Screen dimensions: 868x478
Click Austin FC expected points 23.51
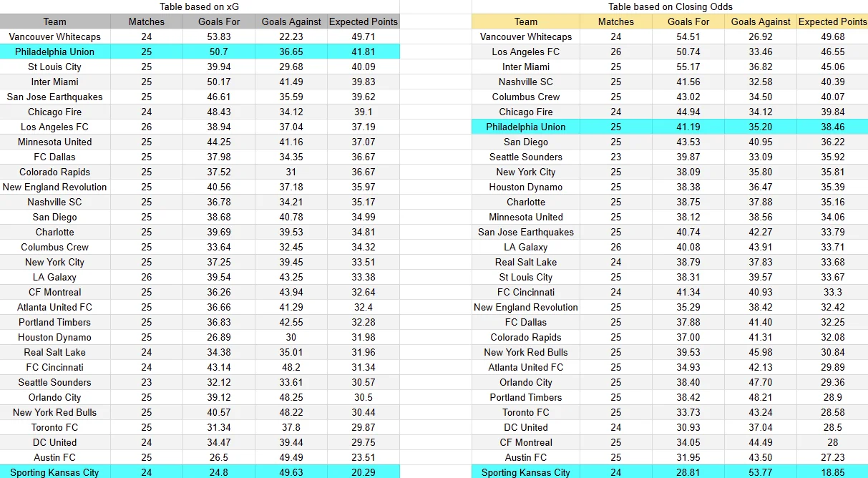[x=364, y=457]
